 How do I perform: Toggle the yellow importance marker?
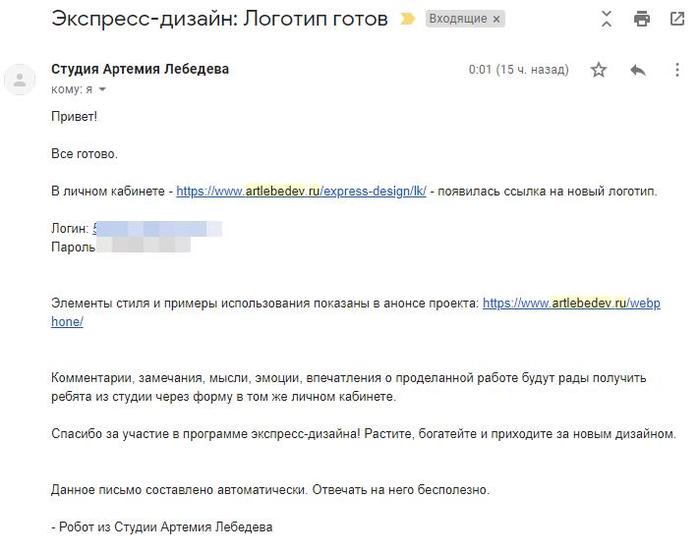(406, 20)
